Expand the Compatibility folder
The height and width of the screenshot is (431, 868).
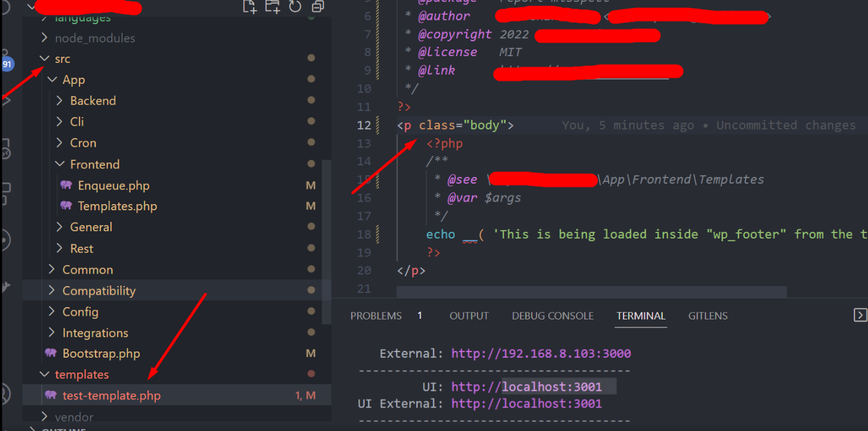coord(52,290)
